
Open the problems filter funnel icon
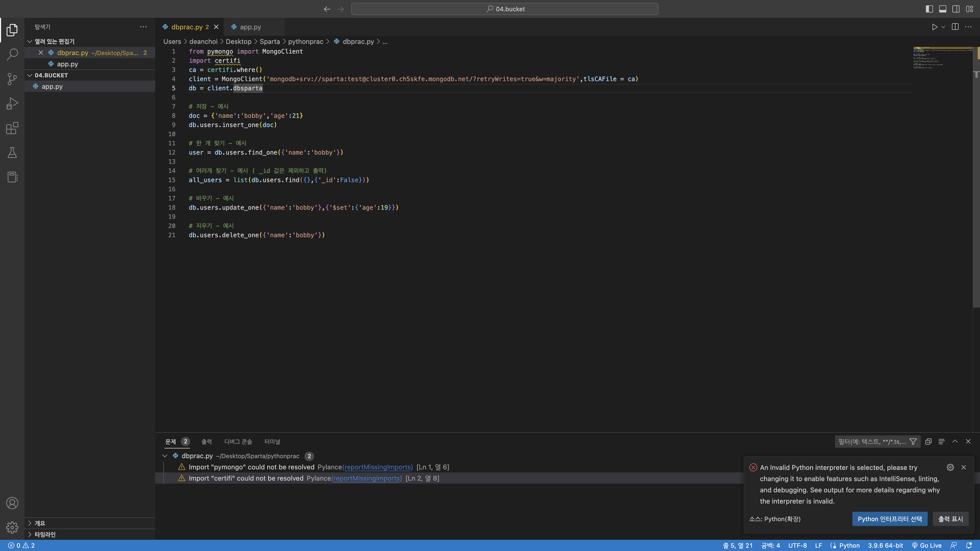pos(913,442)
